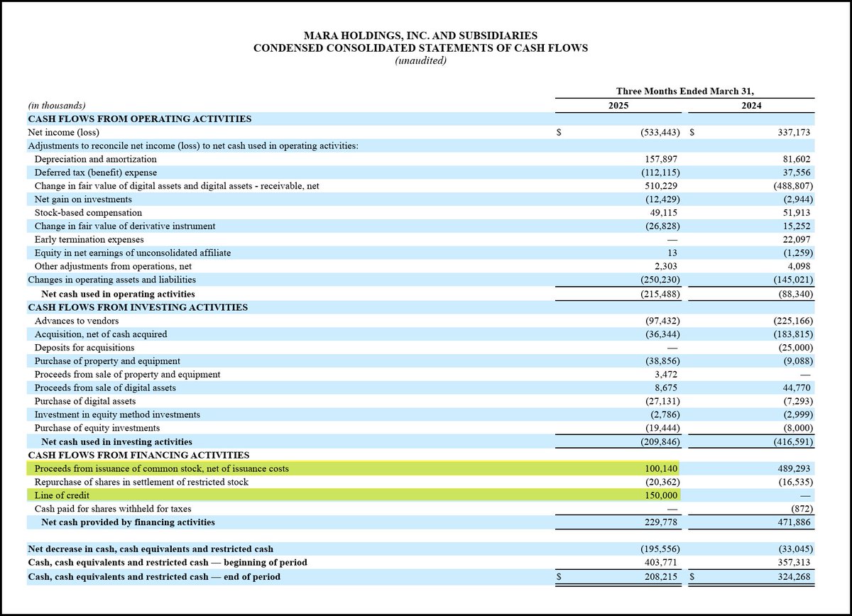
Task: Click the value '22,097'
Action: (796, 240)
